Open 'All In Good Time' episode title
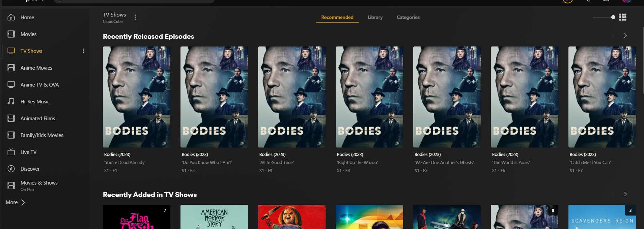 pos(277,162)
